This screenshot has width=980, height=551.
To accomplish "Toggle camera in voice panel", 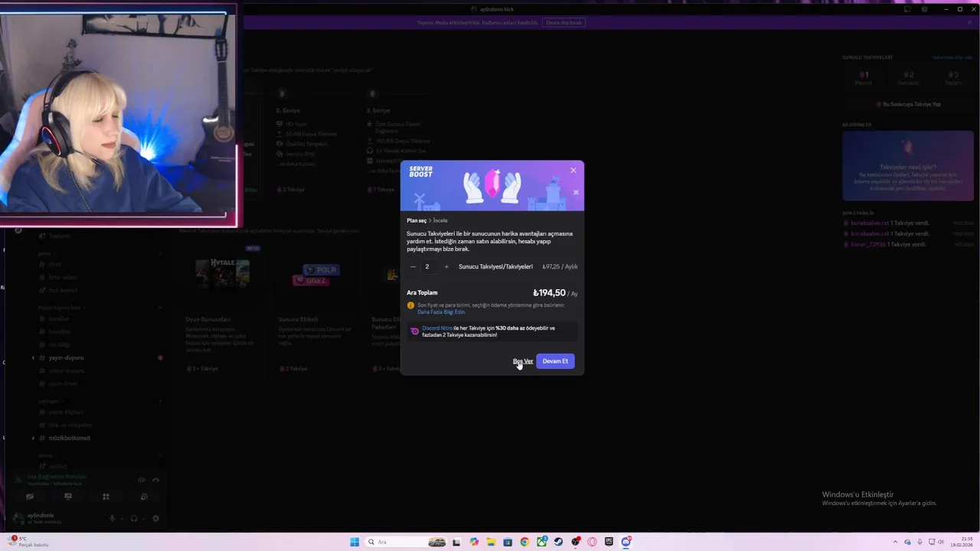I will click(x=30, y=497).
